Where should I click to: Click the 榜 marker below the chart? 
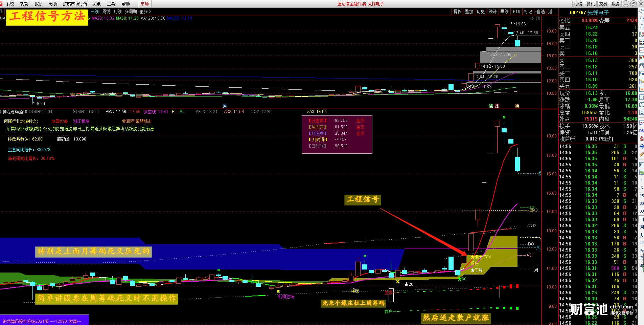click(x=517, y=106)
